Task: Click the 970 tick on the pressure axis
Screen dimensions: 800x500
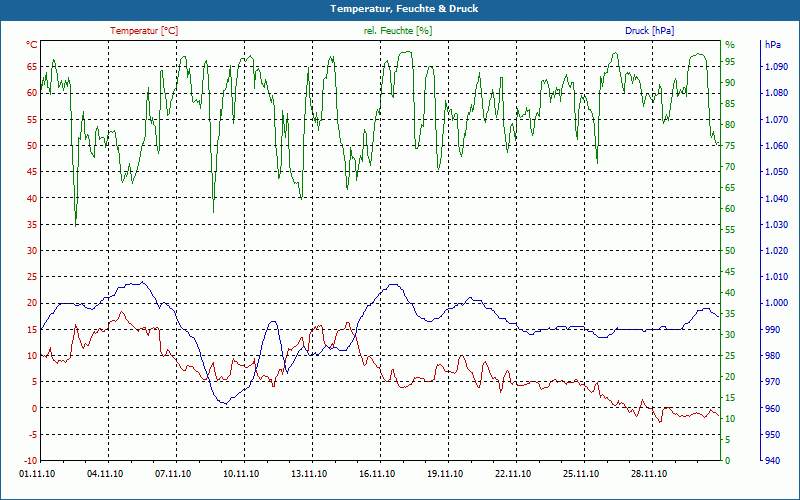Action: pos(773,382)
